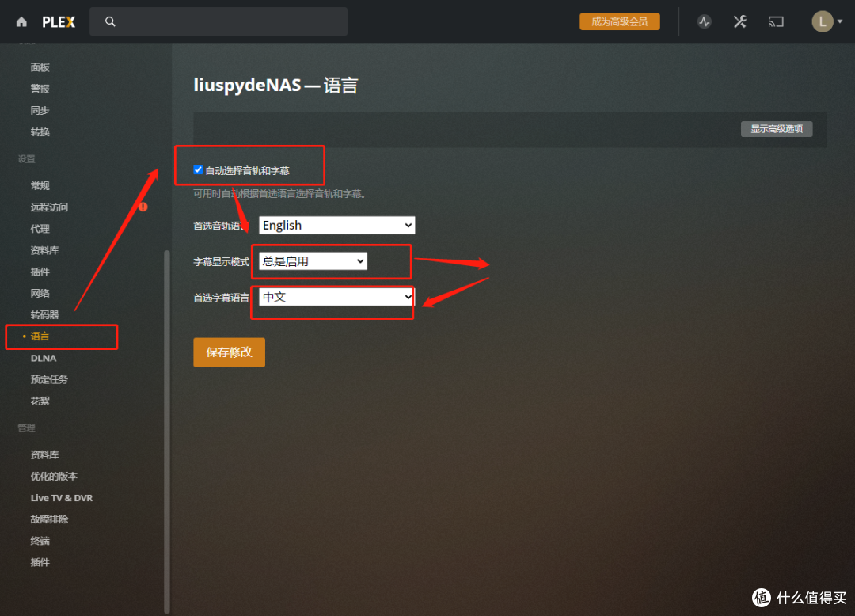Select 资料库 under 设置 section
Image resolution: width=855 pixels, height=616 pixels.
44,250
